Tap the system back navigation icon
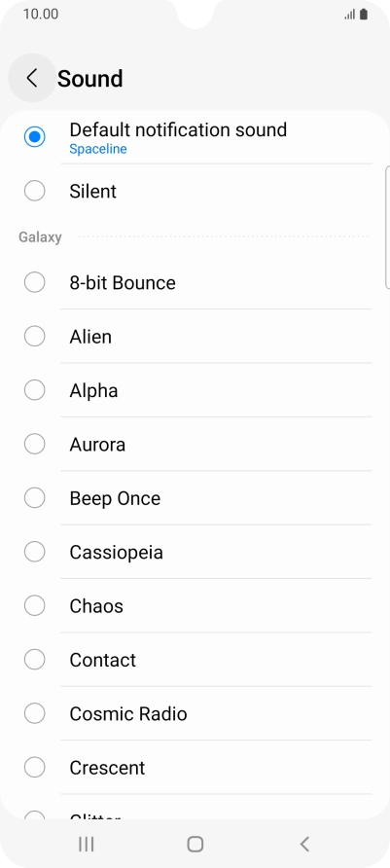 pyautogui.click(x=303, y=844)
